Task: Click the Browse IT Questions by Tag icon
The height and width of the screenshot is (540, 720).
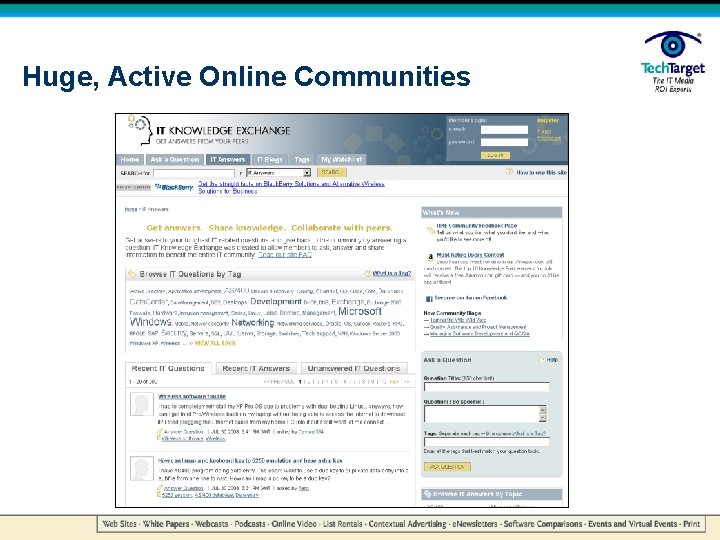Action: coord(133,274)
